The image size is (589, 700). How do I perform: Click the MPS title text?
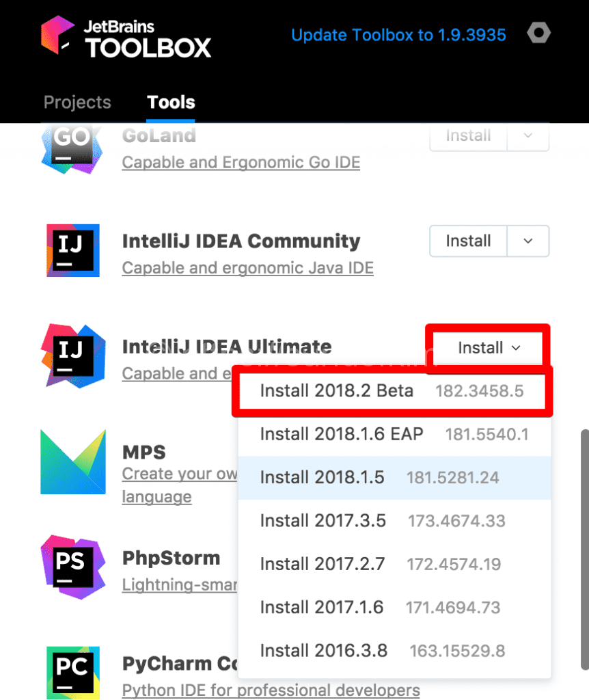[144, 453]
